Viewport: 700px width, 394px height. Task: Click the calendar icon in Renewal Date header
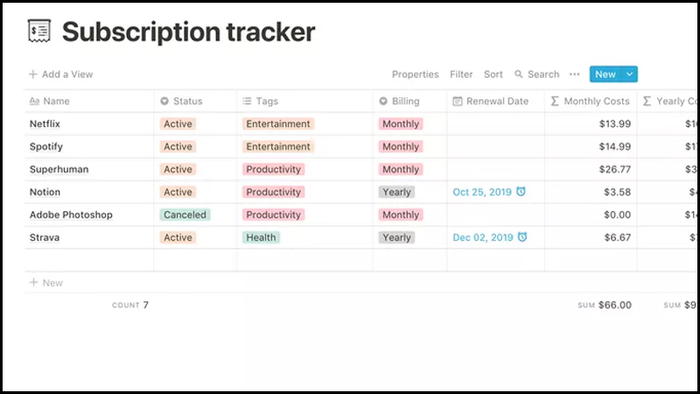click(x=457, y=101)
